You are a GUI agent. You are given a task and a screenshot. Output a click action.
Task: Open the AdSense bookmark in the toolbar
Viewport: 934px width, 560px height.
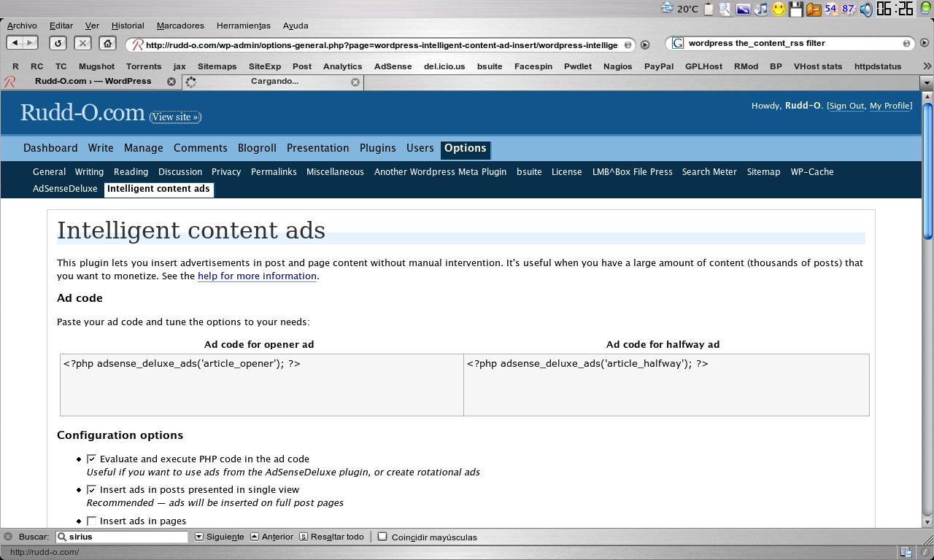[x=393, y=66]
